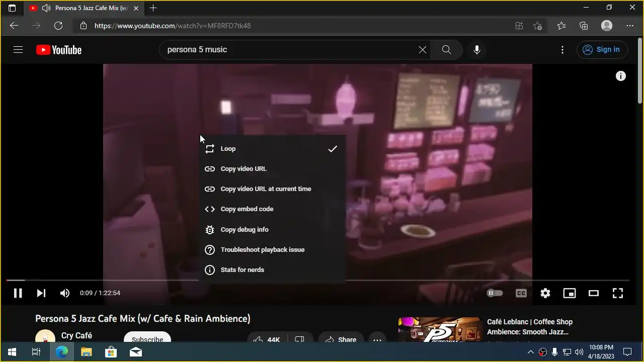Click the apps available icon in address bar
The image size is (644, 362).
coord(519,26)
